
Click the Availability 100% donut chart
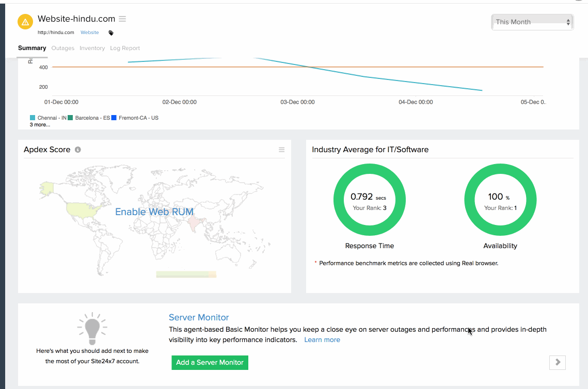pos(500,199)
